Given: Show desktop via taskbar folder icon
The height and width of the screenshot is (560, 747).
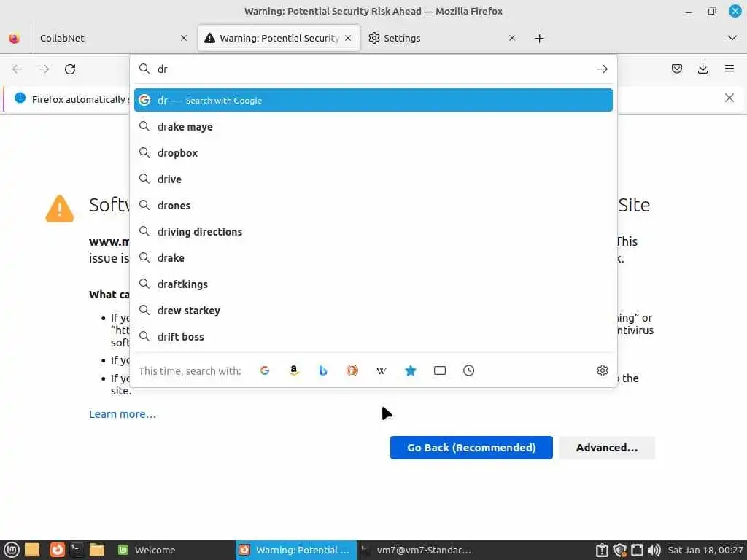Looking at the screenshot, I should (x=32, y=550).
